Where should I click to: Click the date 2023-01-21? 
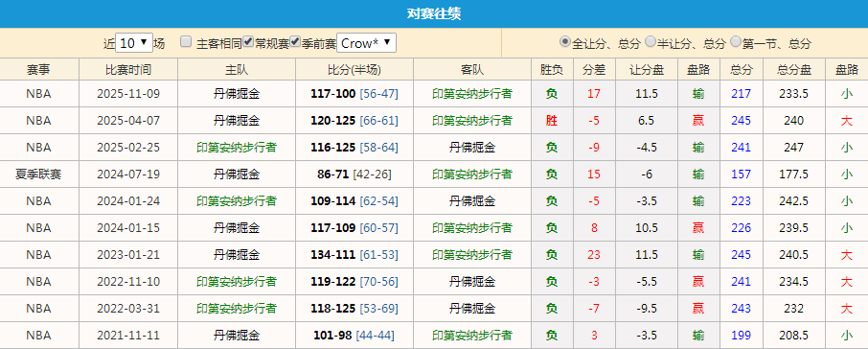point(128,255)
